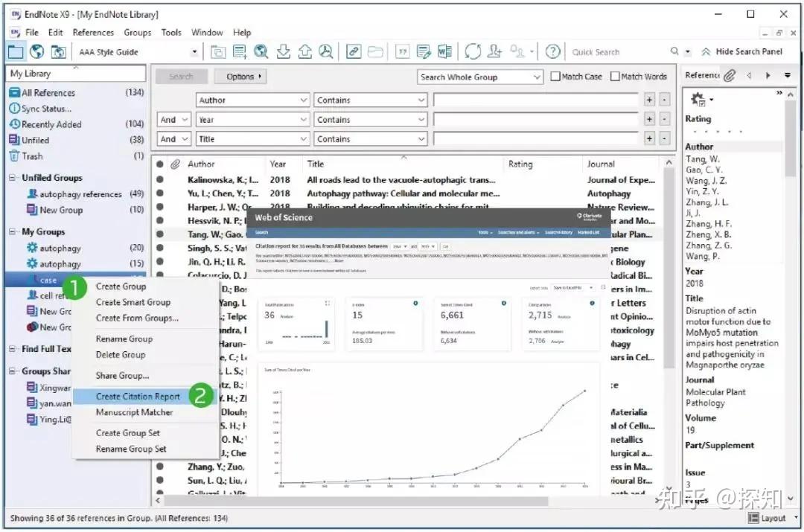The image size is (804, 532).
Task: Open the Search Whole Group dropdown
Action: (479, 76)
